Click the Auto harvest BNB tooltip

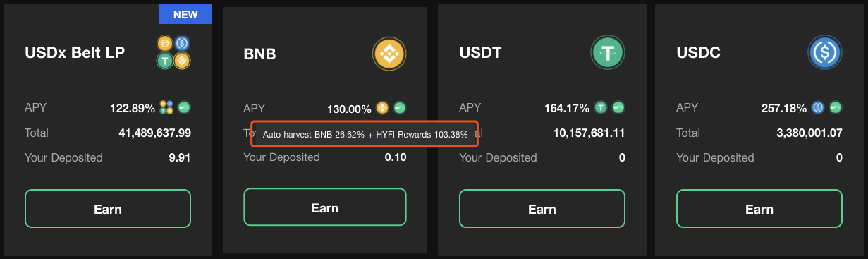pyautogui.click(x=365, y=134)
